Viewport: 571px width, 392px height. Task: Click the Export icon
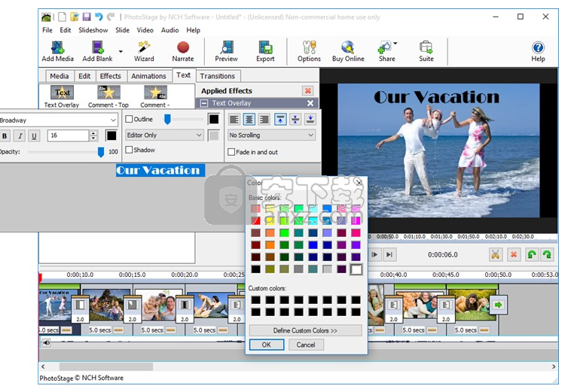pyautogui.click(x=265, y=51)
